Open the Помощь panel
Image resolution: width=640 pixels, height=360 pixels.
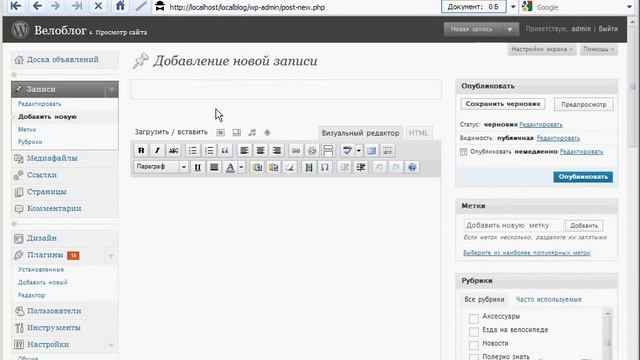pos(598,49)
